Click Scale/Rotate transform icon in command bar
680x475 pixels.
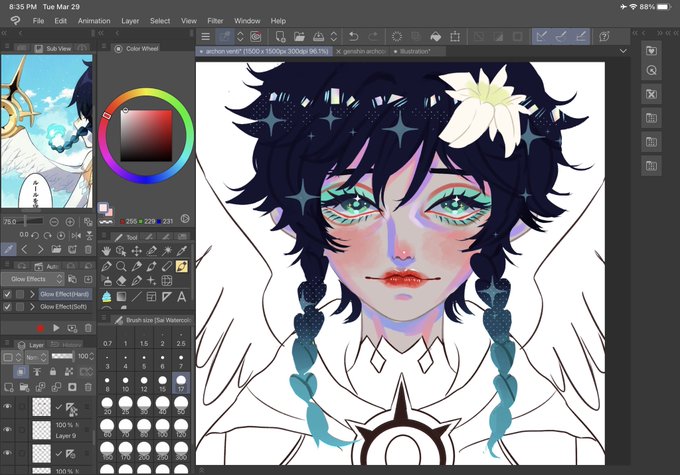(455, 36)
